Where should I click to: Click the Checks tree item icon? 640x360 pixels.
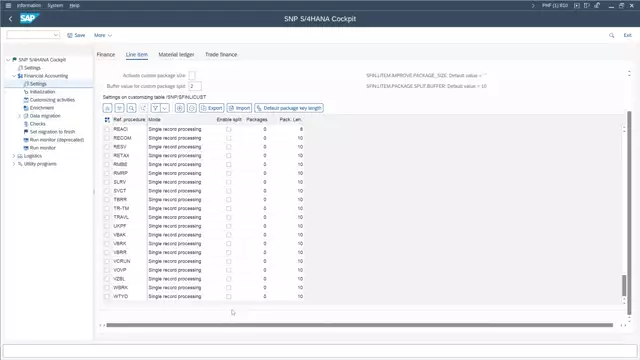point(26,124)
